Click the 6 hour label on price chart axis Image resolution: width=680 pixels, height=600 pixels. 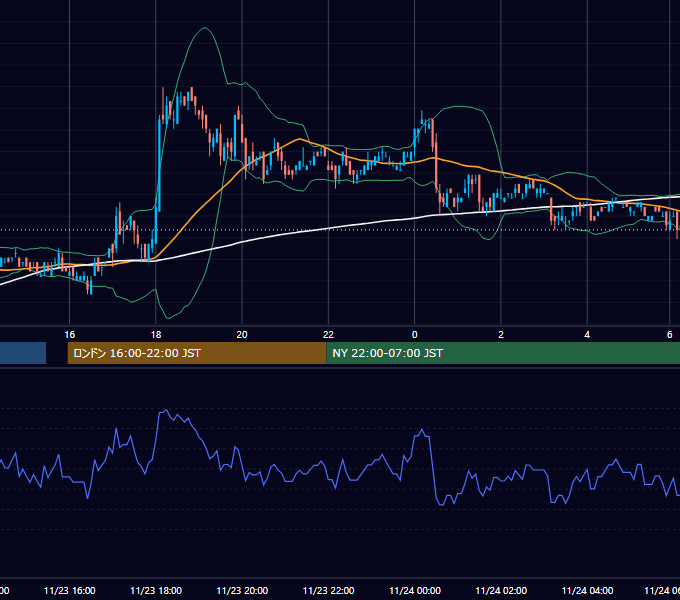[670, 335]
